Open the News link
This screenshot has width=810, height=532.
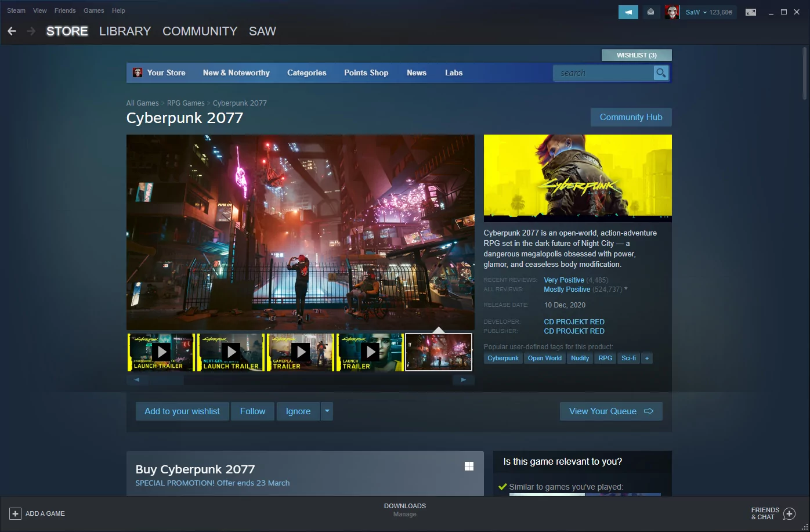pos(417,73)
